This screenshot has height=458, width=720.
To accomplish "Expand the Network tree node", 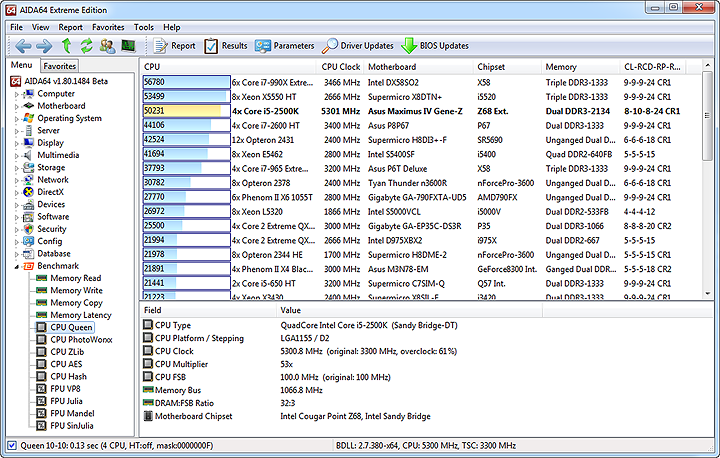I will 17,180.
